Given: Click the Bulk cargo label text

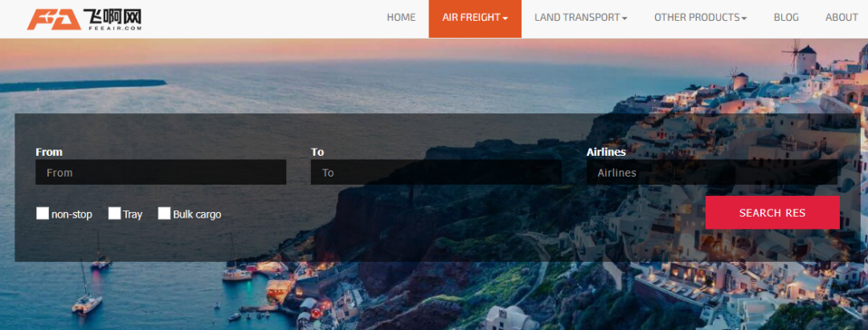Looking at the screenshot, I should [x=197, y=214].
